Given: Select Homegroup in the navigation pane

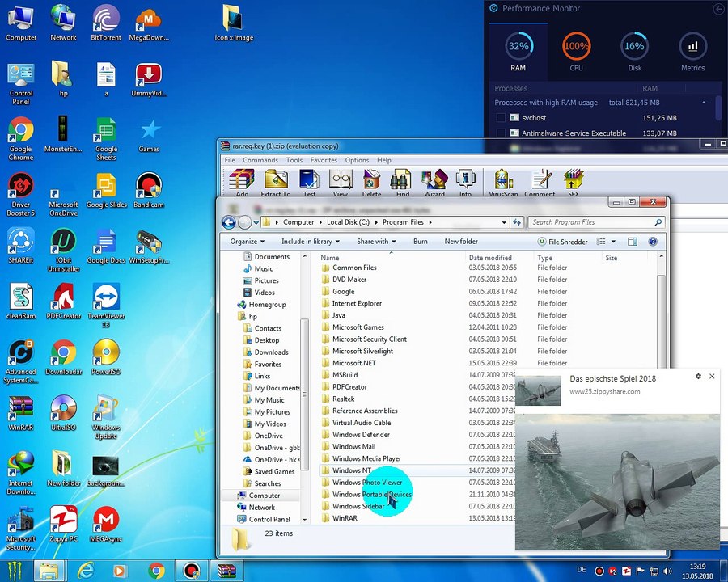Looking at the screenshot, I should pyautogui.click(x=267, y=305).
